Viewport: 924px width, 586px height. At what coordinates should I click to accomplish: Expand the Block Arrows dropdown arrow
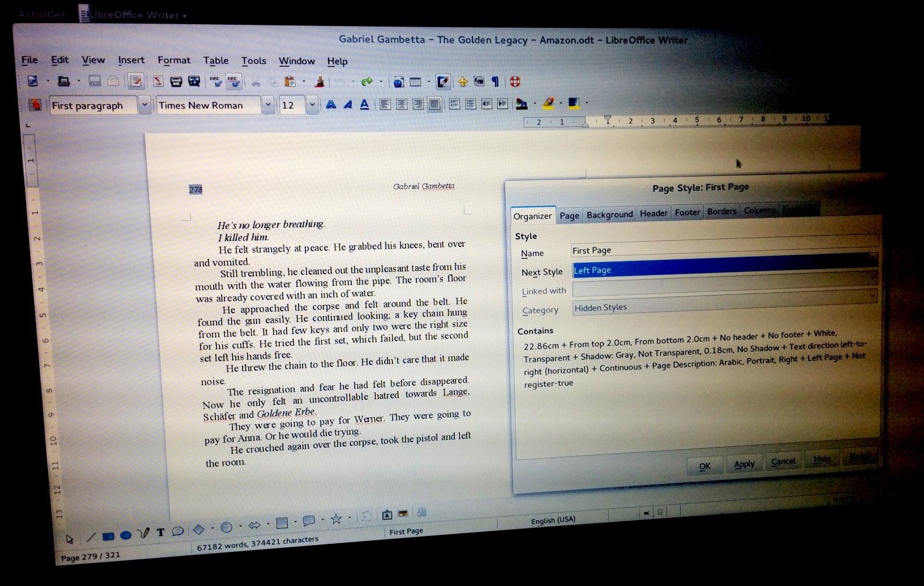click(268, 524)
